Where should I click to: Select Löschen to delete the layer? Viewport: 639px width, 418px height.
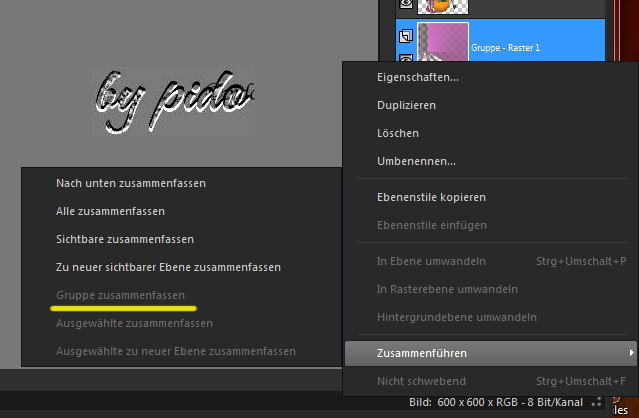[x=398, y=133]
